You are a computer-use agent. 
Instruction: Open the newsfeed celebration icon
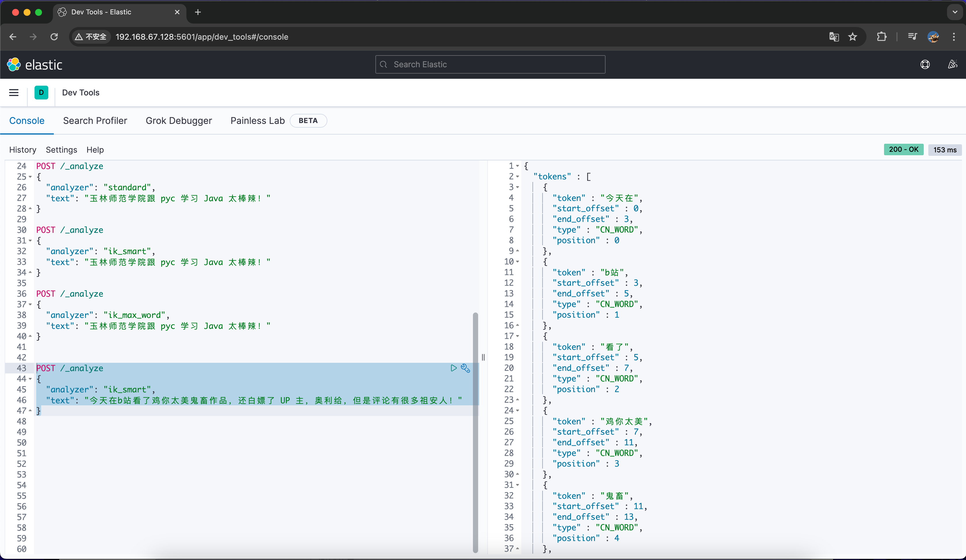(952, 64)
